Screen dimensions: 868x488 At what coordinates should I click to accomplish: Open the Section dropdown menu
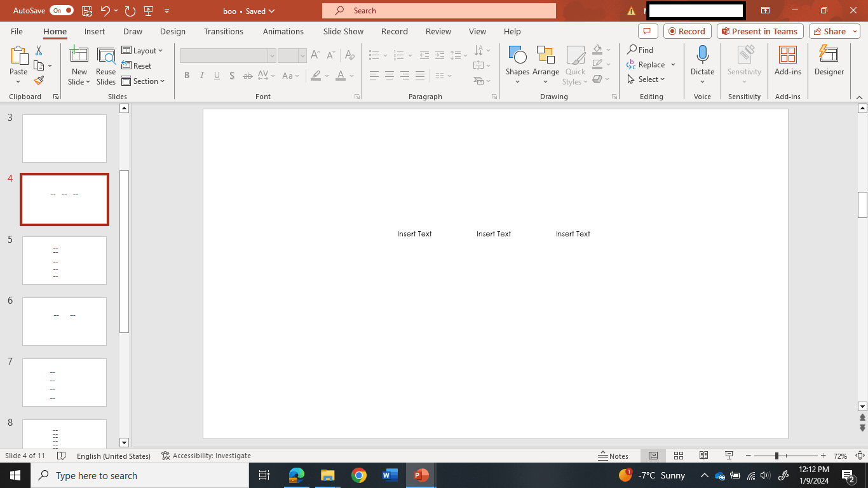tap(144, 81)
